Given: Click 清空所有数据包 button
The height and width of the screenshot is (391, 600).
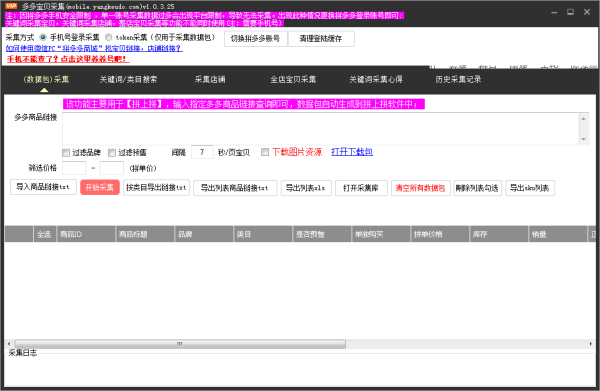Looking at the screenshot, I should pyautogui.click(x=420, y=188).
